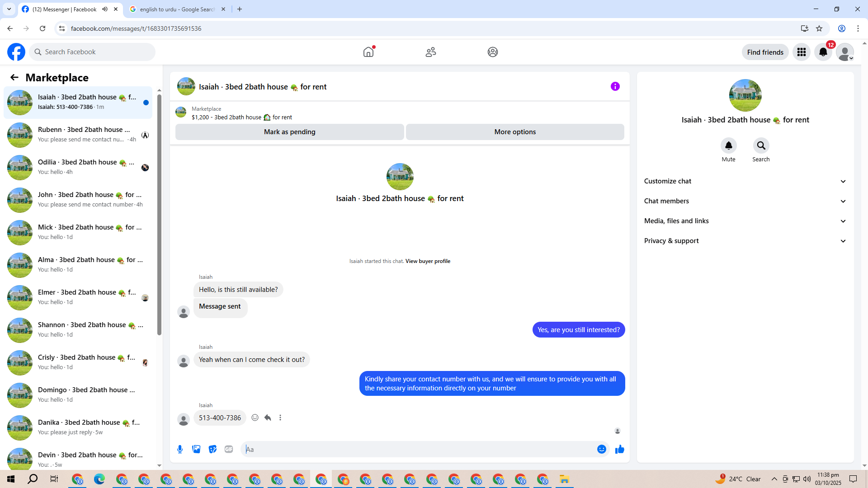
Task: Open Elmer chat conversation
Action: [78, 298]
